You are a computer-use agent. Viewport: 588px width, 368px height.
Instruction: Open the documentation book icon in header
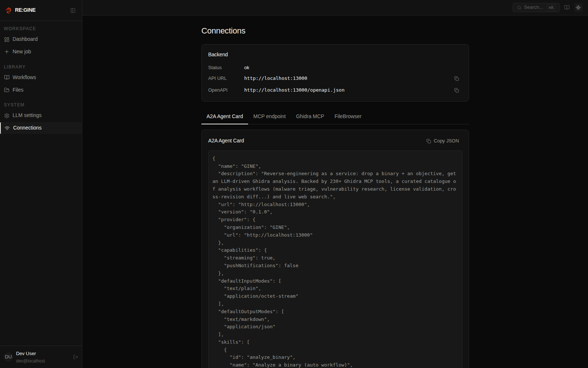pos(567,7)
